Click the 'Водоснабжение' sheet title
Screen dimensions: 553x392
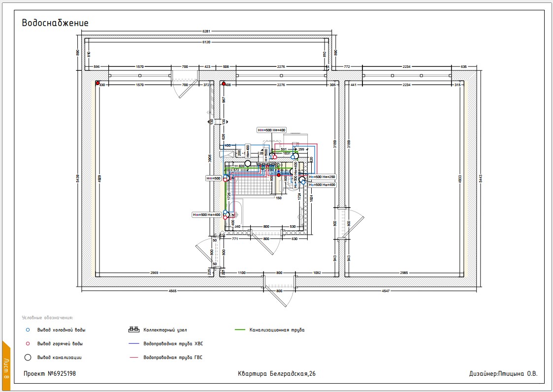55,23
